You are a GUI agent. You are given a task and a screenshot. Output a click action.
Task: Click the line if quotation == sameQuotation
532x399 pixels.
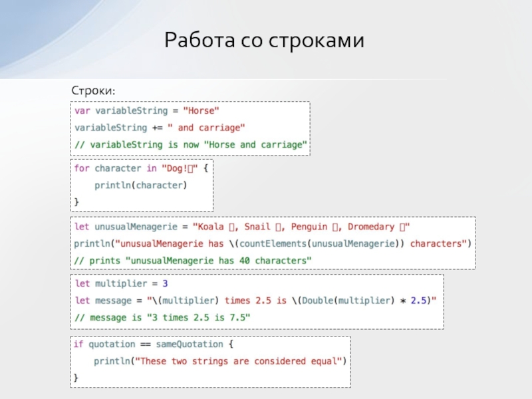(x=154, y=344)
